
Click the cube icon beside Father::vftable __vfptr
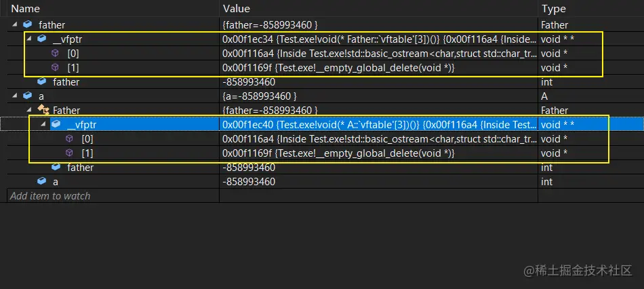[41, 39]
